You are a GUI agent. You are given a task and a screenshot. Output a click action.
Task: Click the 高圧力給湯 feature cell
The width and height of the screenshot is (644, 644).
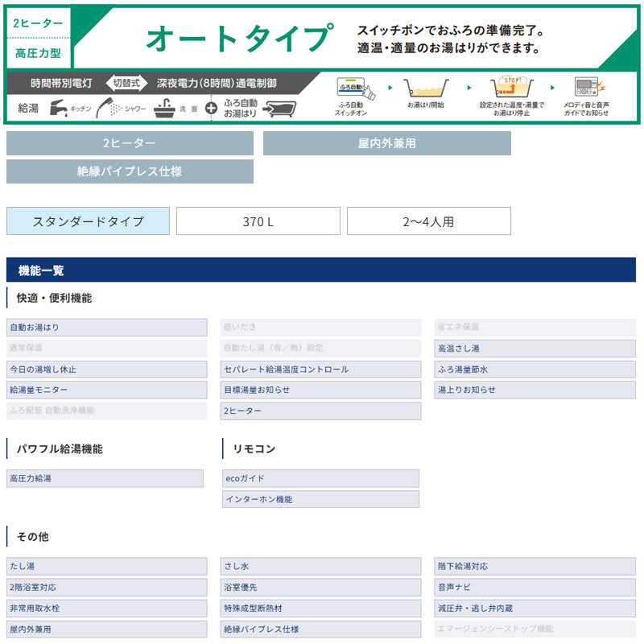105,478
